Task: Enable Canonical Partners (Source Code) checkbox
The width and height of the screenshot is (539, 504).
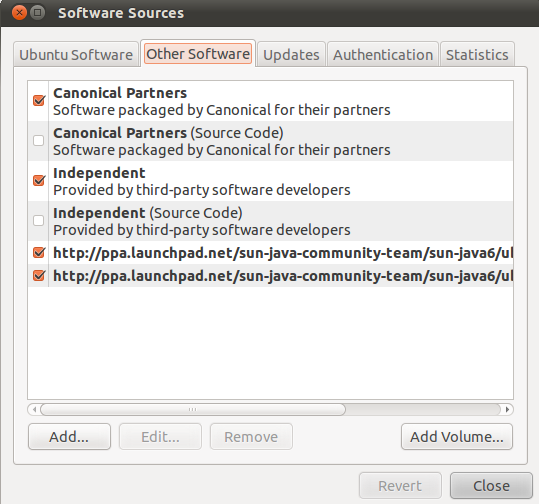Action: (38, 140)
